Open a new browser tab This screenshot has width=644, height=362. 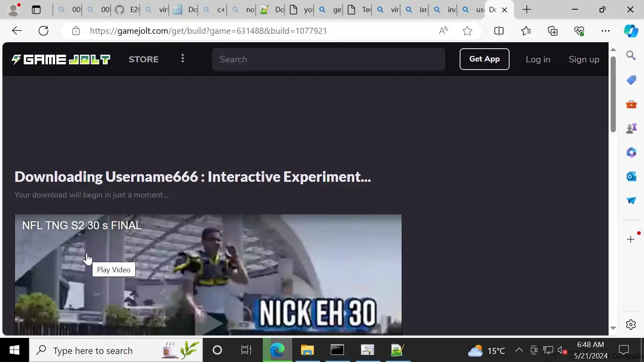pos(526,10)
